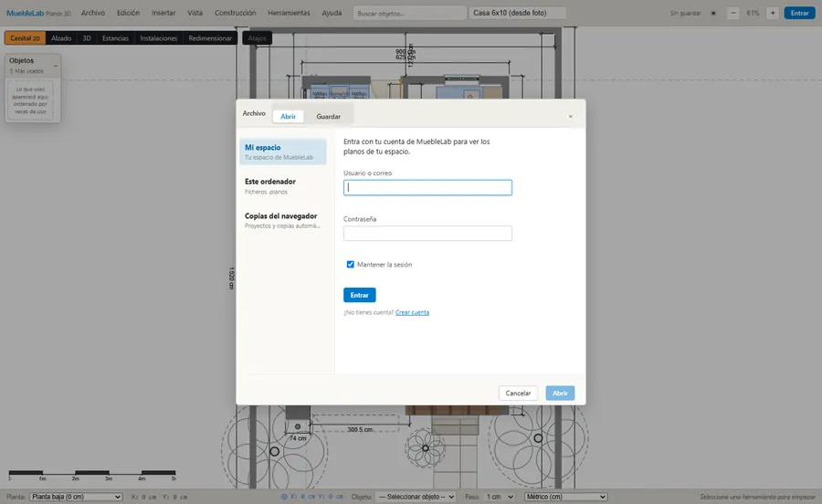Select the Abrir tab in dialog

288,116
